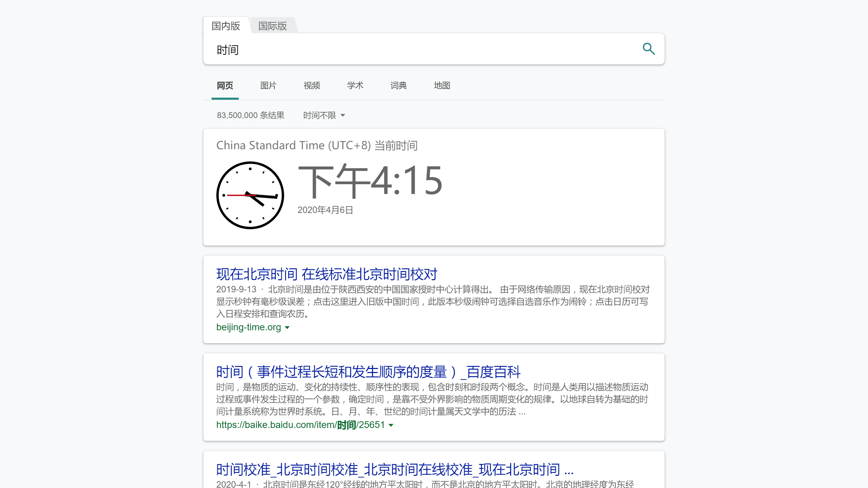Screen dimensions: 868x488
Task: Open the 现在北京时间 在线标准北京时间校对 result
Action: (x=327, y=274)
